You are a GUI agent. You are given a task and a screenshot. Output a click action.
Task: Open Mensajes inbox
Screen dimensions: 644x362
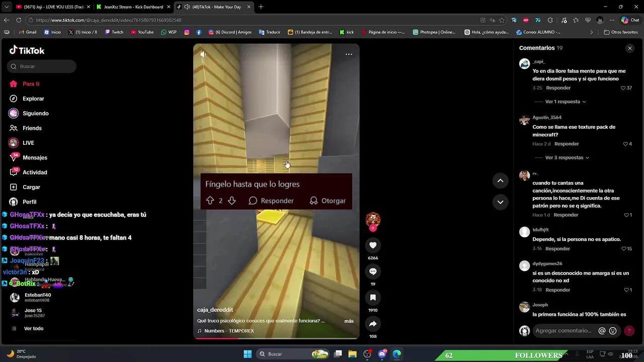35,158
